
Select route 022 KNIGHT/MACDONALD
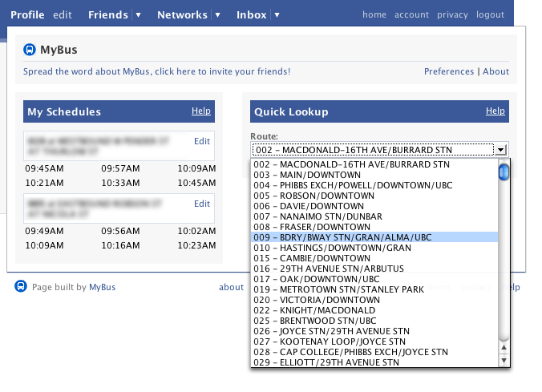click(x=374, y=310)
